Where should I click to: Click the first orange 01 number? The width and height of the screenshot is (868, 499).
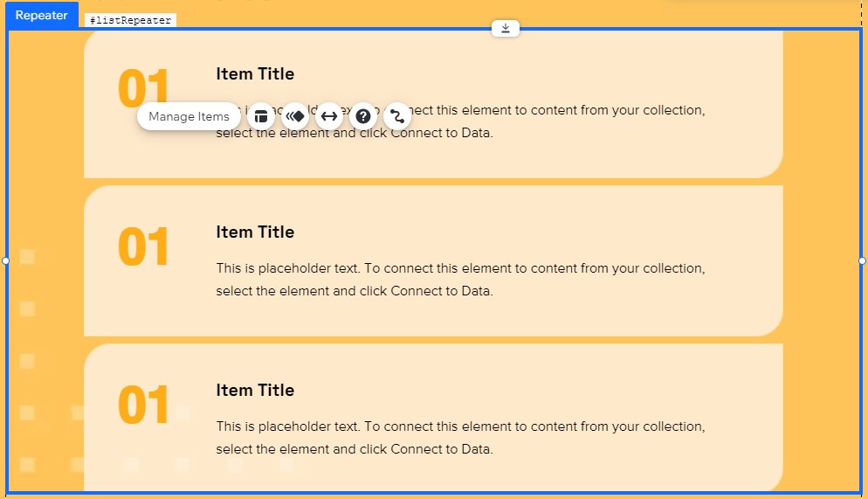pos(143,87)
